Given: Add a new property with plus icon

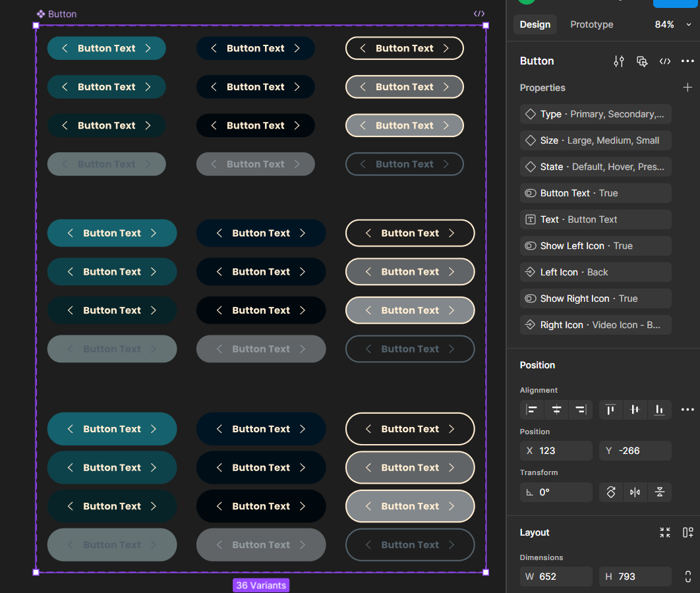Looking at the screenshot, I should tap(687, 88).
